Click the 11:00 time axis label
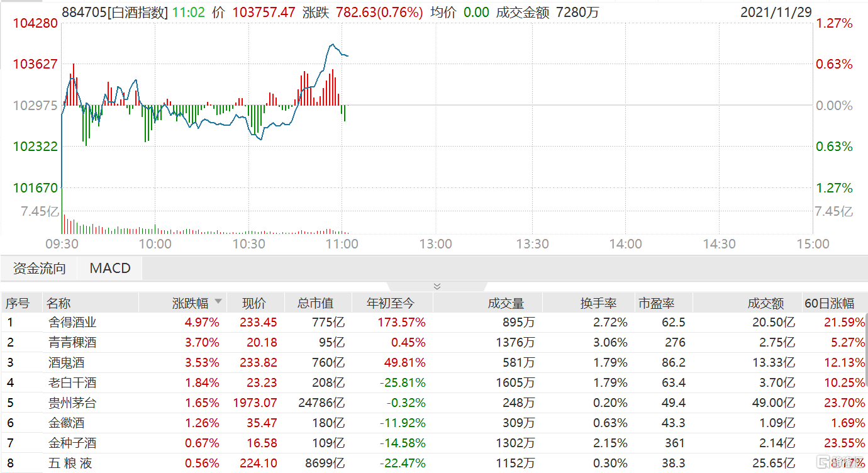 point(342,244)
